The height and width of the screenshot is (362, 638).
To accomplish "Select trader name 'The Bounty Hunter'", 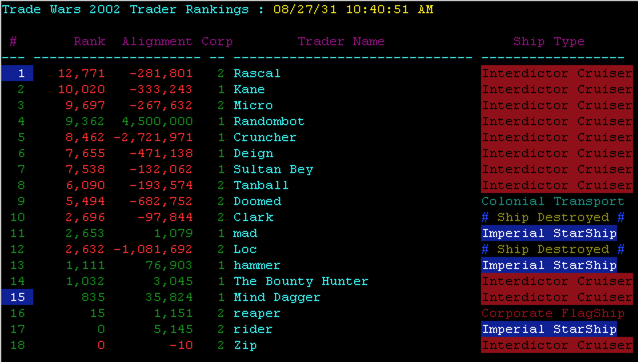I will click(x=301, y=281).
